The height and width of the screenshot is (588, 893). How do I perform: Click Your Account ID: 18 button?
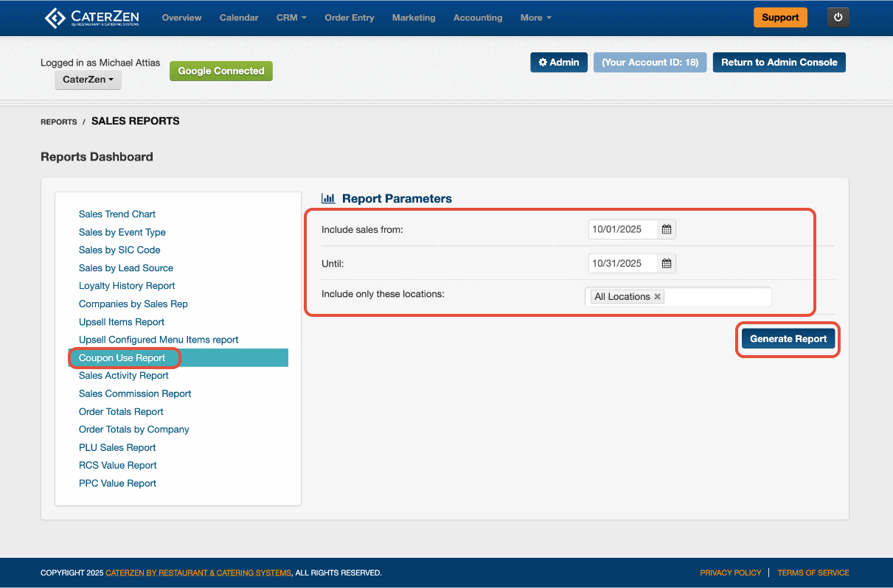pos(650,63)
